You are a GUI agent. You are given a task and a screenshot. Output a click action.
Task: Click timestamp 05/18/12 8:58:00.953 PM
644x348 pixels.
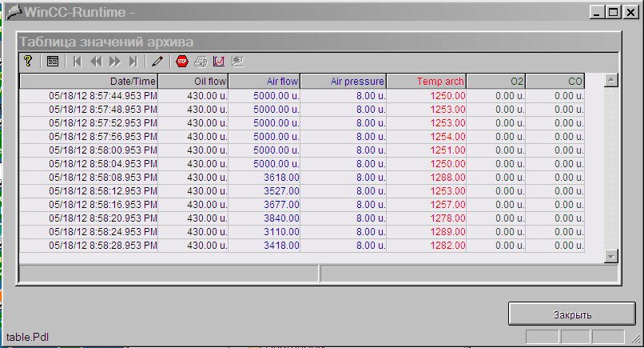[x=103, y=150]
